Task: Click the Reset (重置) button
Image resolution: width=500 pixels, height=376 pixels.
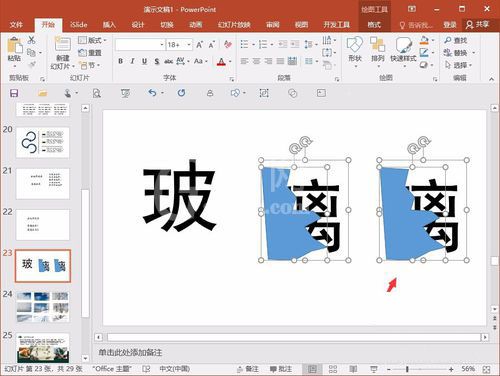Action: point(90,53)
